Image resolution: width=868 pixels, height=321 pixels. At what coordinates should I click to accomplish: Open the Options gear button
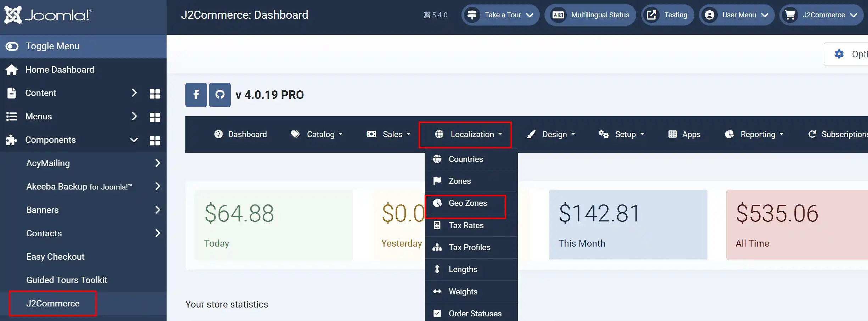[x=846, y=54]
